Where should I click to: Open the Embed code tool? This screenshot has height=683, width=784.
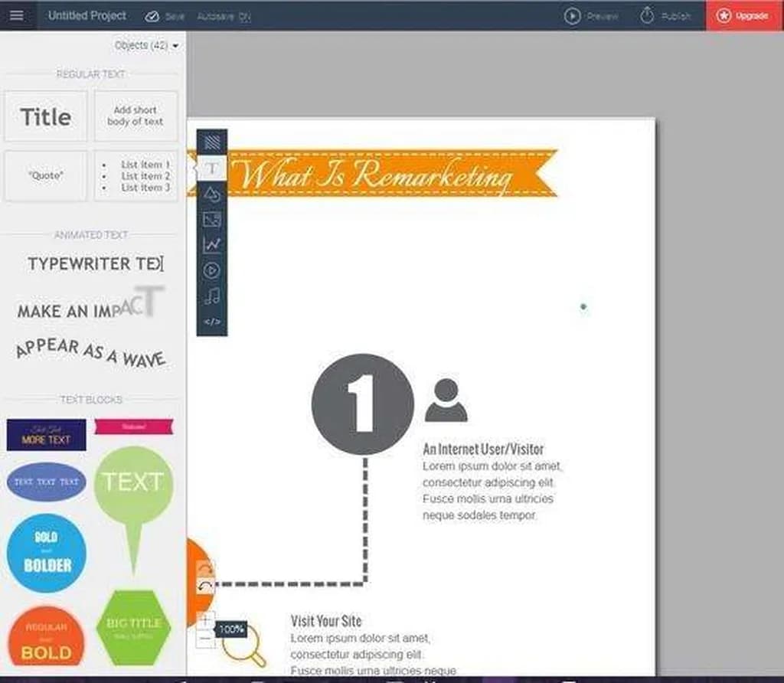click(x=212, y=322)
